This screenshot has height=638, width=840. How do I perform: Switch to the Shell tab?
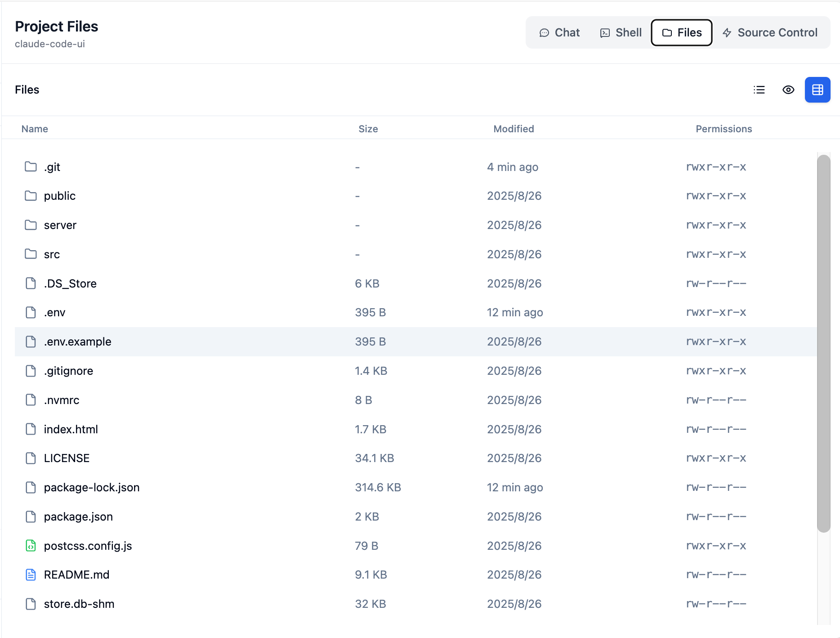coord(621,33)
